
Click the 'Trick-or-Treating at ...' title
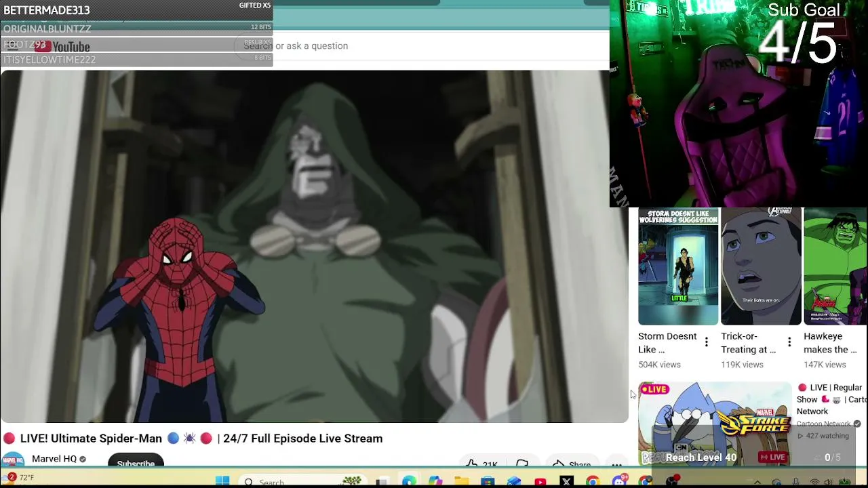pos(749,343)
